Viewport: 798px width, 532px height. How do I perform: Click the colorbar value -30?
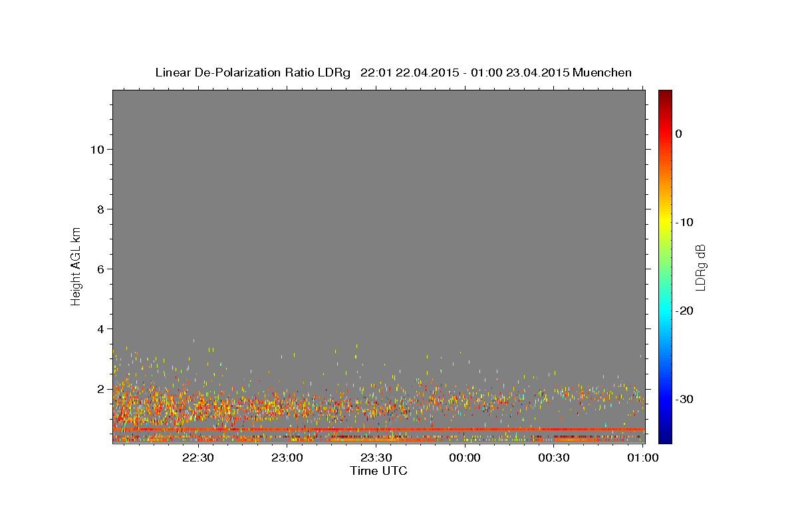pos(685,399)
